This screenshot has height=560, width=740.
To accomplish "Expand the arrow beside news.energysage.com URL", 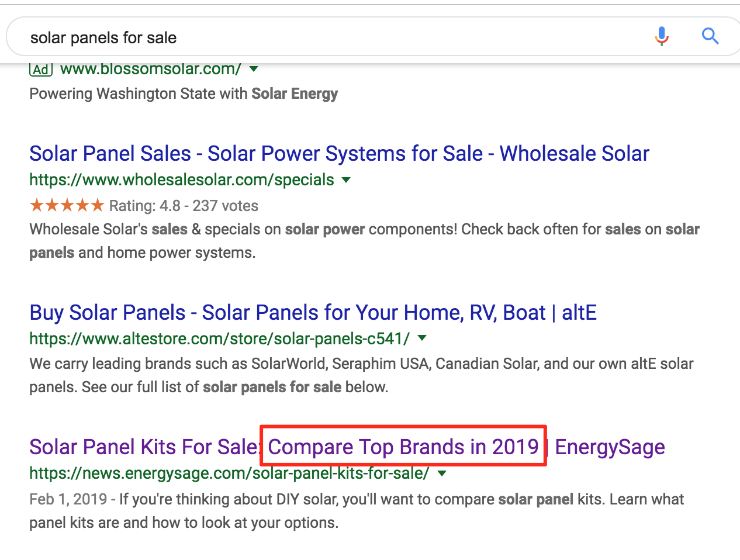I will point(442,473).
